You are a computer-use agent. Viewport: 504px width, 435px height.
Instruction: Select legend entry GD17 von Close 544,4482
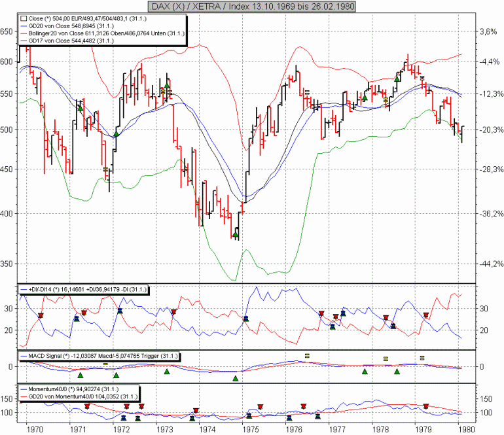coord(71,41)
